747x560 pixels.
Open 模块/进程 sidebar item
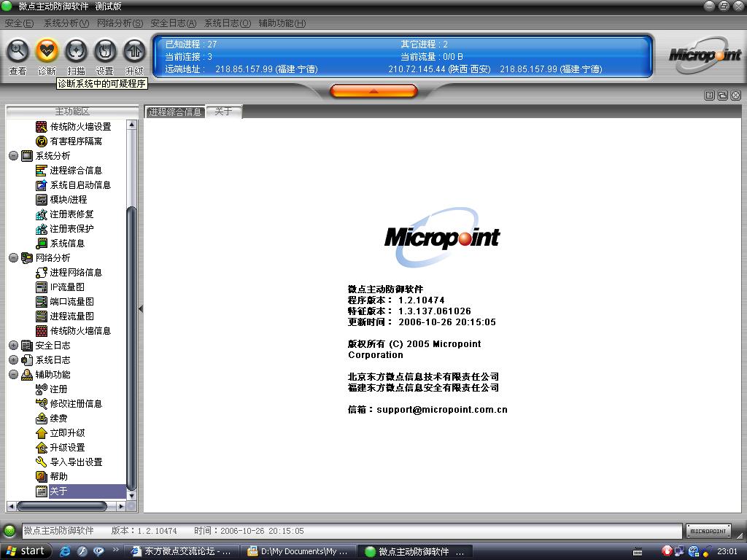(61, 200)
